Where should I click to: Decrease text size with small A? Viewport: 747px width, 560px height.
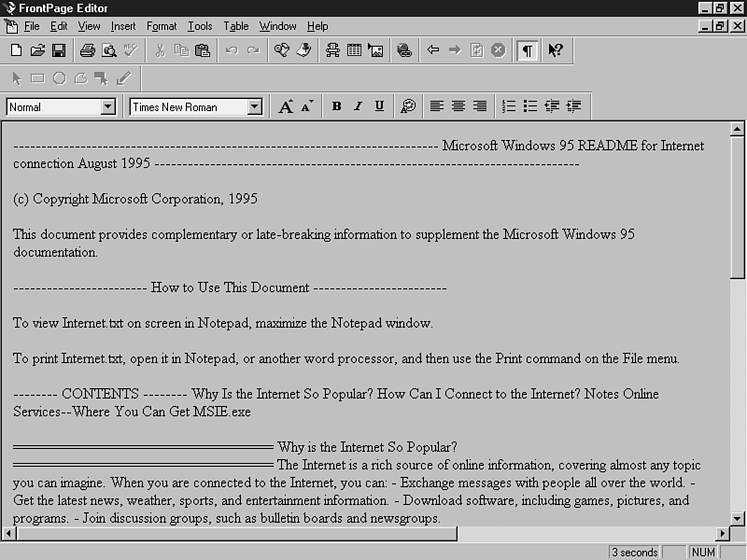307,106
